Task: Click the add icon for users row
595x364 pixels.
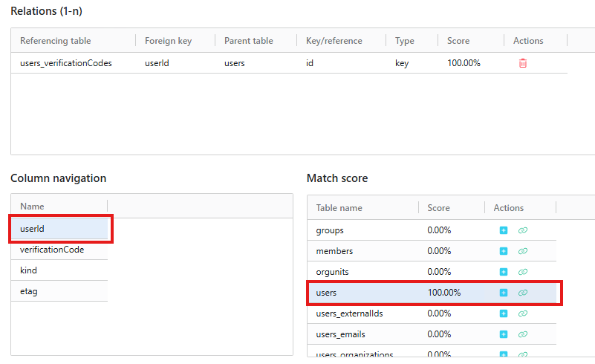Action: (x=503, y=293)
